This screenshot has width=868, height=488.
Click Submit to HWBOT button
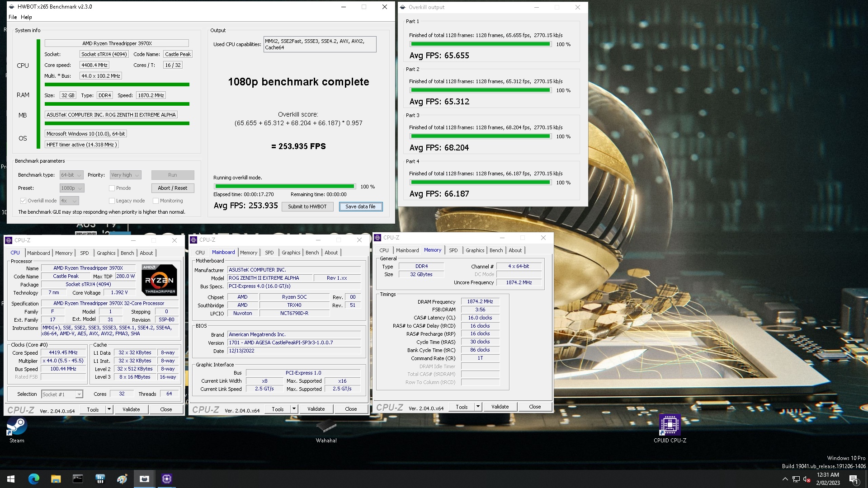(x=307, y=206)
